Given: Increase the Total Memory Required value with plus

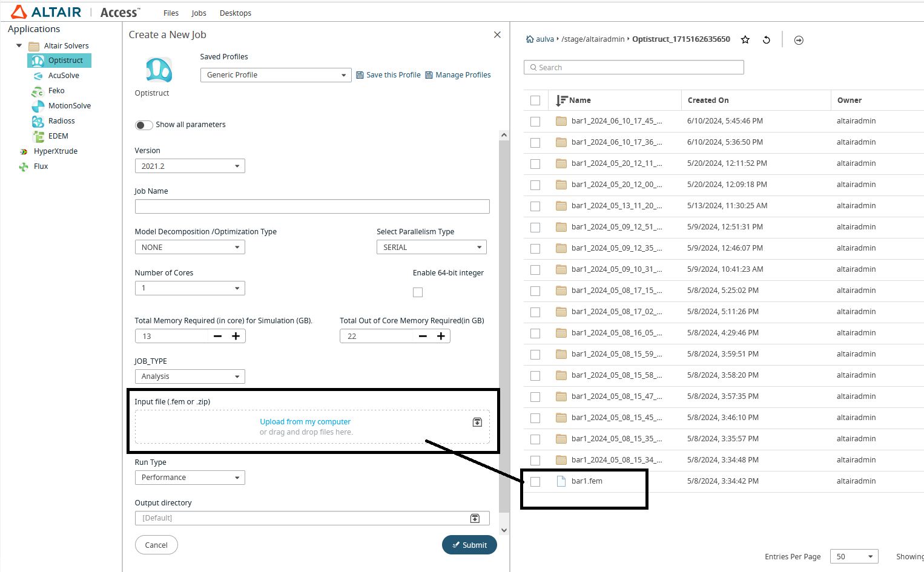Looking at the screenshot, I should [x=236, y=336].
